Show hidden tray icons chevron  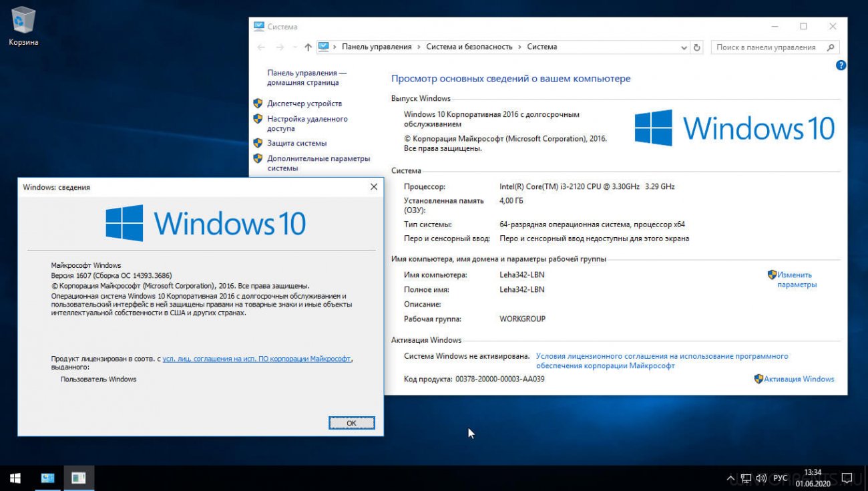(731, 478)
